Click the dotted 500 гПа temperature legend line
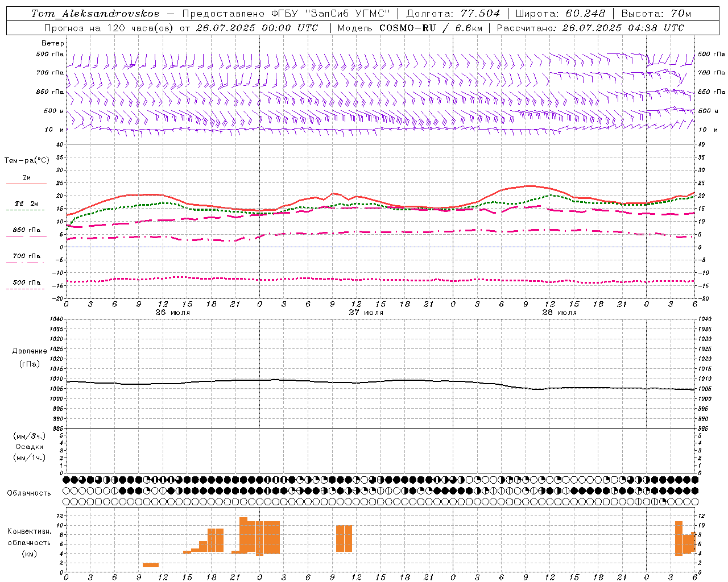 point(26,289)
